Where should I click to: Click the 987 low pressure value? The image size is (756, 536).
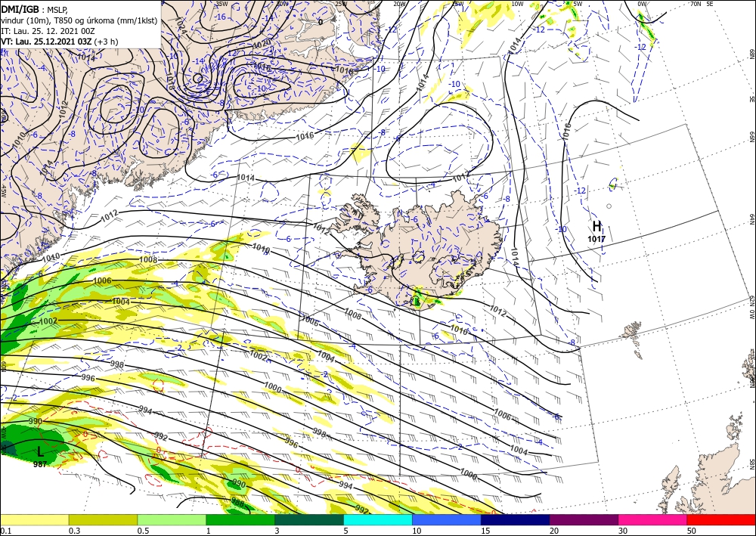click(40, 464)
